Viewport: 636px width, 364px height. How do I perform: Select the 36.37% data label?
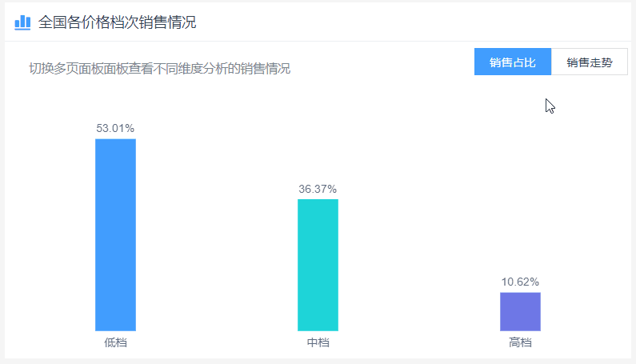point(318,189)
